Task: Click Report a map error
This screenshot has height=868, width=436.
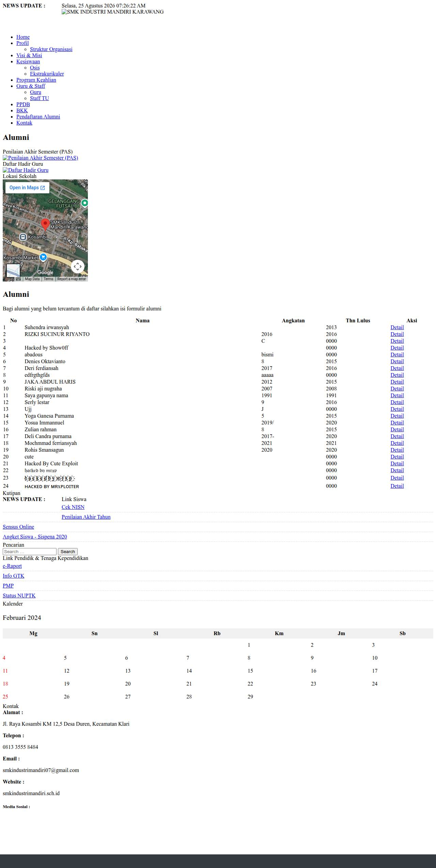Action: [x=72, y=279]
